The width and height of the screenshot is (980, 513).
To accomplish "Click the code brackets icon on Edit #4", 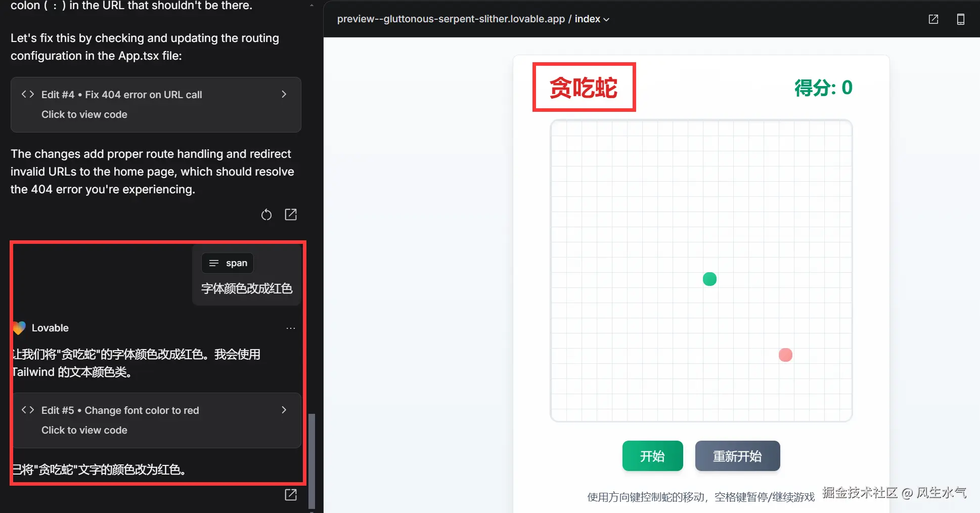I will [28, 95].
